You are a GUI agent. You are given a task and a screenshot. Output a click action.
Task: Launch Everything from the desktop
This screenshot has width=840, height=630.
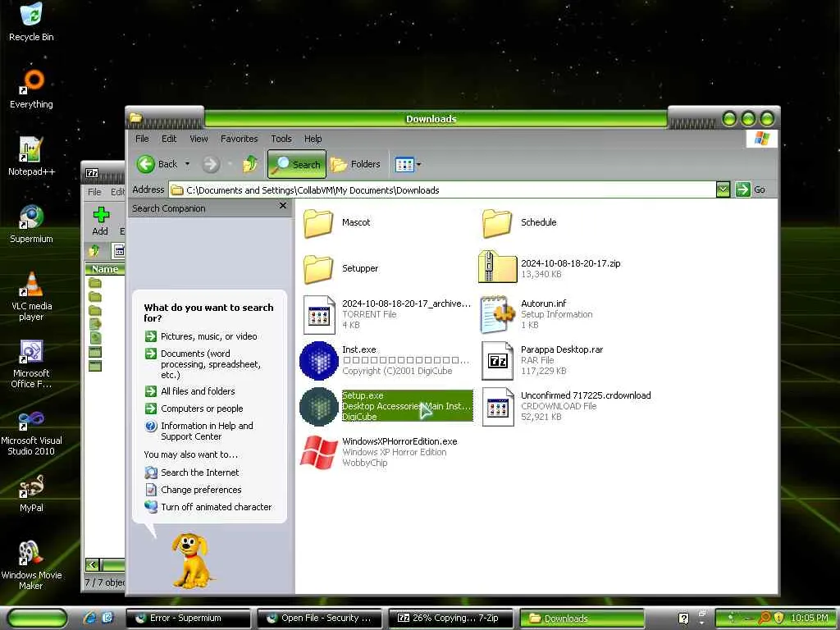tap(31, 89)
